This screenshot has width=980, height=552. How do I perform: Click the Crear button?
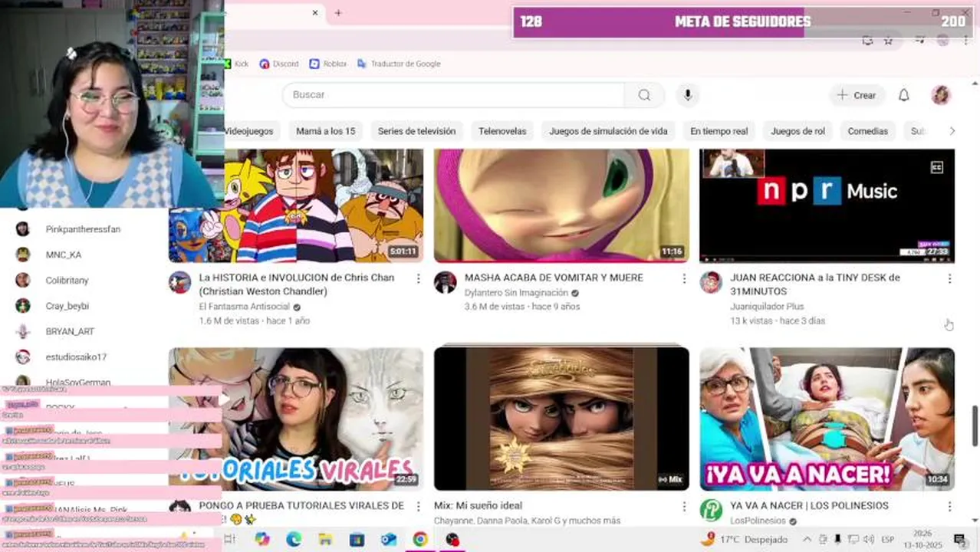pyautogui.click(x=857, y=95)
